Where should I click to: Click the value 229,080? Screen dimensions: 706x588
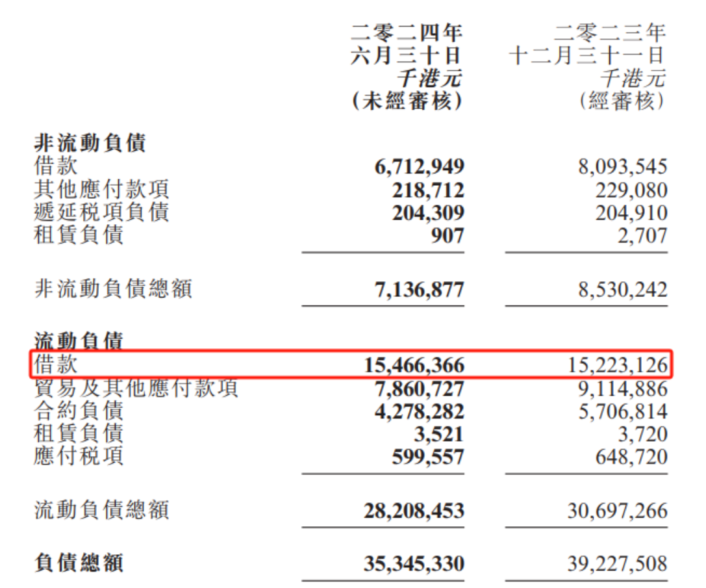[x=631, y=190]
